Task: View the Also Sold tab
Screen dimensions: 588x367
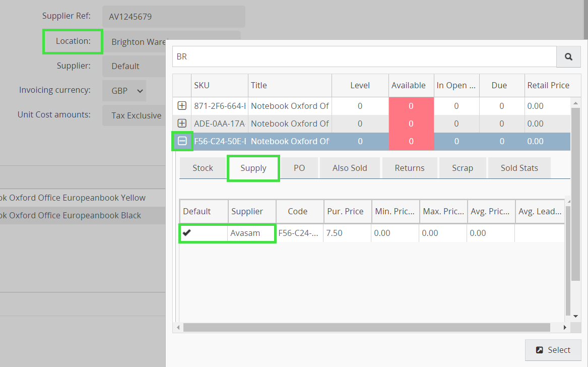Action: (x=350, y=167)
